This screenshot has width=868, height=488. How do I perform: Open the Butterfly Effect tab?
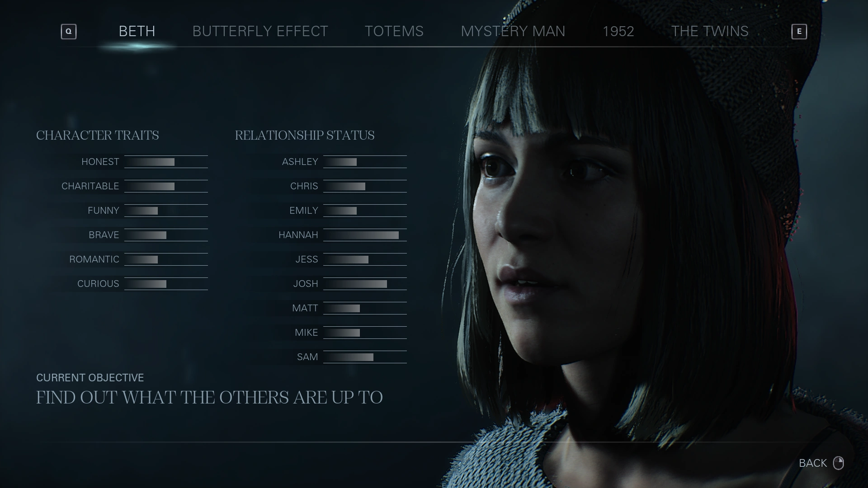(260, 31)
